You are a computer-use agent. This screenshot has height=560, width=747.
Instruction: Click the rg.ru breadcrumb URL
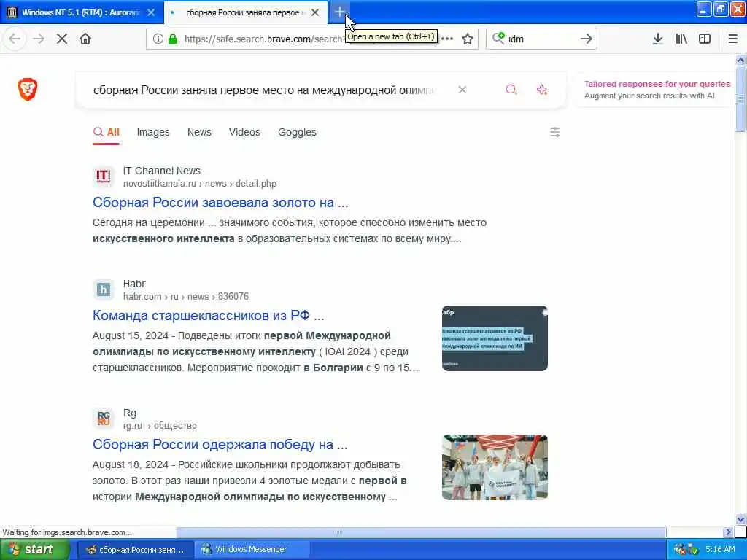coord(160,425)
